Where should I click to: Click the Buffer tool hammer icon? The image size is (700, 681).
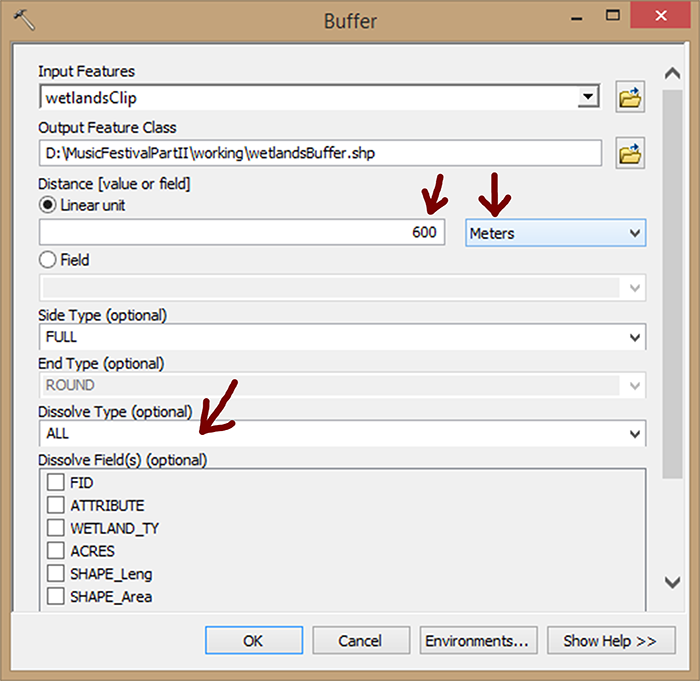click(25, 19)
